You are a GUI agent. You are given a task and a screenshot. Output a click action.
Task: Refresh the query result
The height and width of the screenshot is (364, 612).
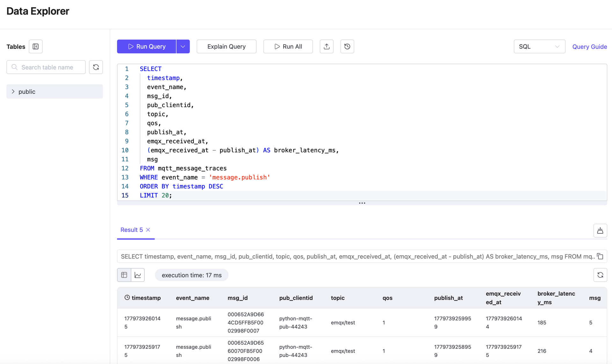(x=600, y=275)
